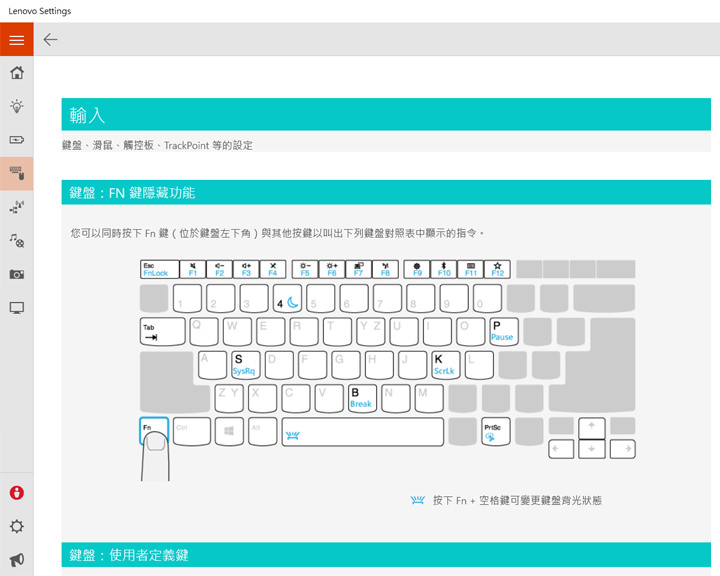
Task: Open the megaphone feedback icon
Action: (x=17, y=559)
